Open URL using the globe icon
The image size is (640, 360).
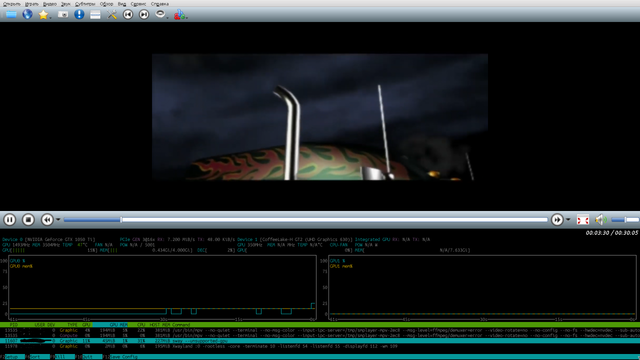point(27,15)
